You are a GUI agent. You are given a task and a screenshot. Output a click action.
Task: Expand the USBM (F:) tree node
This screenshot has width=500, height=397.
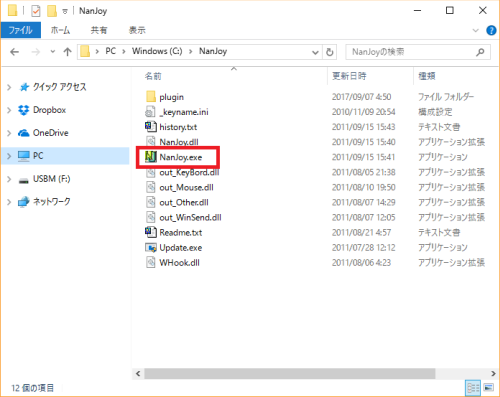[9, 179]
